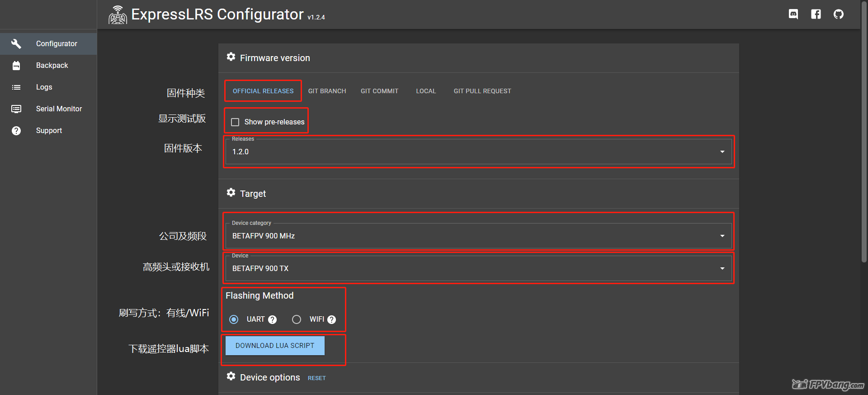Screen dimensions: 868x395
Task: Click the Configurator wrench icon
Action: (16, 43)
